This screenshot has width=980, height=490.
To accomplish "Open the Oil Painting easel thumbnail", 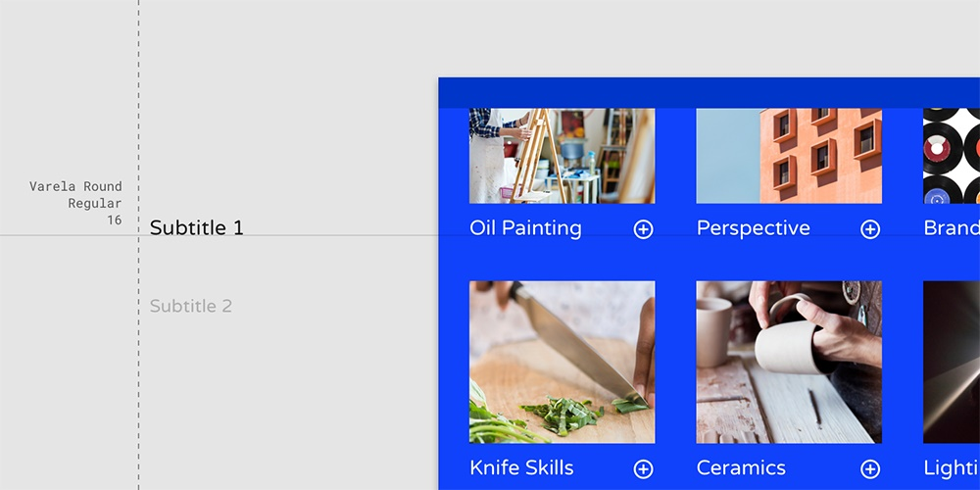I will (562, 156).
